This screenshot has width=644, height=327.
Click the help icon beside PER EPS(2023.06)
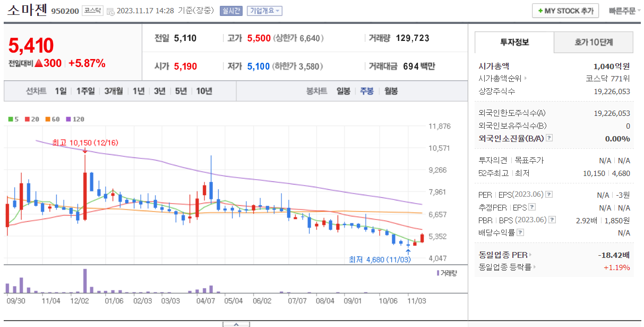(549, 195)
